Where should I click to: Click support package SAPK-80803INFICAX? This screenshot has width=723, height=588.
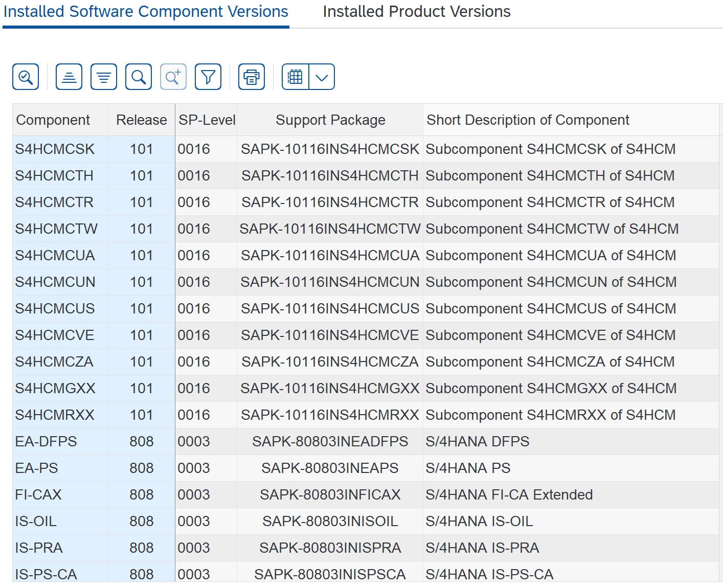(330, 494)
